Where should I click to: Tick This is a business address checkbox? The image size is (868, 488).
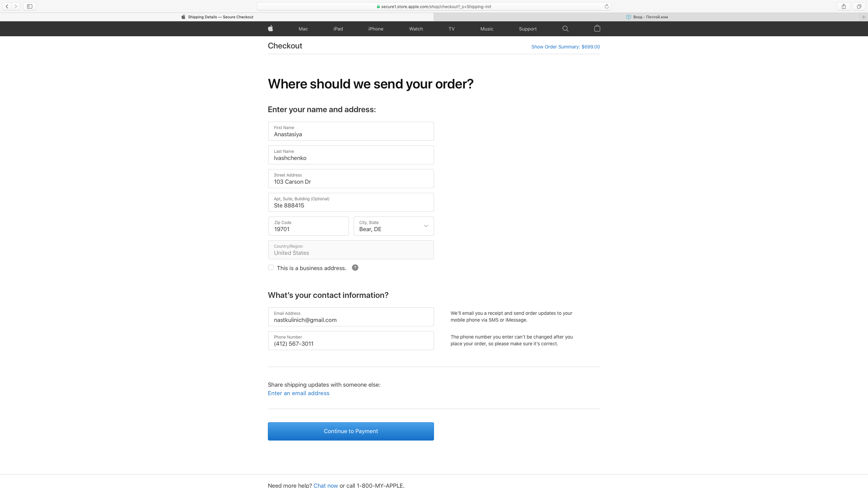(271, 268)
